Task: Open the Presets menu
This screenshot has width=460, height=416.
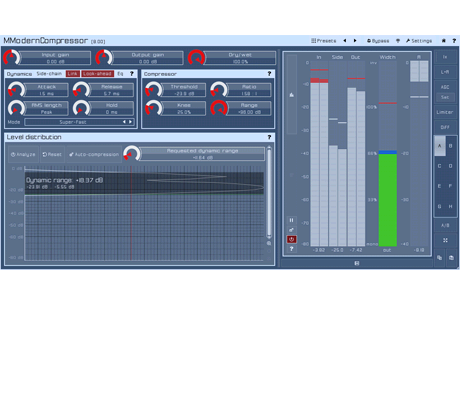Action: click(324, 41)
